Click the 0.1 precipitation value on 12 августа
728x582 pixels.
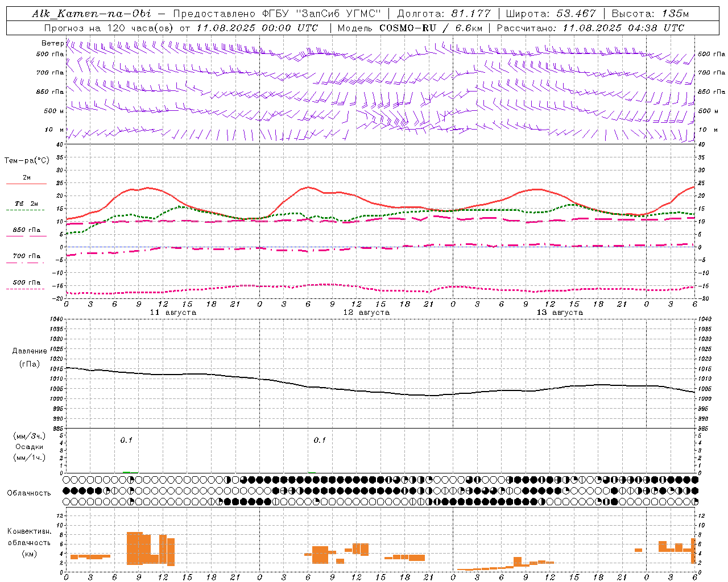pyautogui.click(x=320, y=440)
